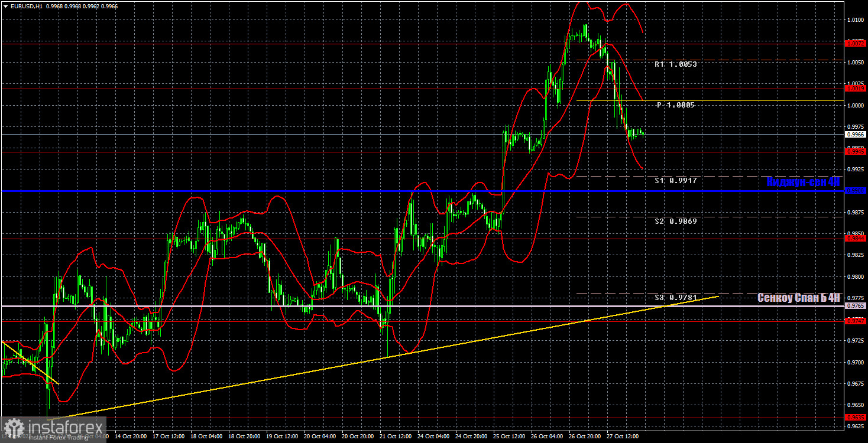Screen dimensions: 868x443
Task: Click the 0.9800 price axis label
Action: [856, 276]
